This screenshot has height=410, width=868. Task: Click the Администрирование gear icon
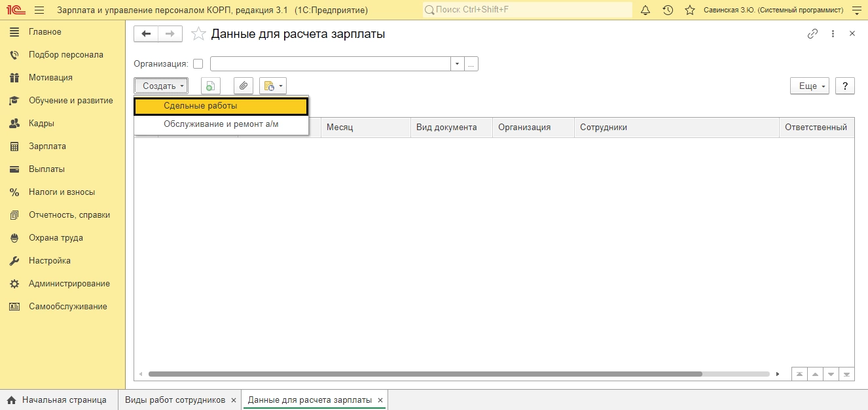click(x=14, y=284)
